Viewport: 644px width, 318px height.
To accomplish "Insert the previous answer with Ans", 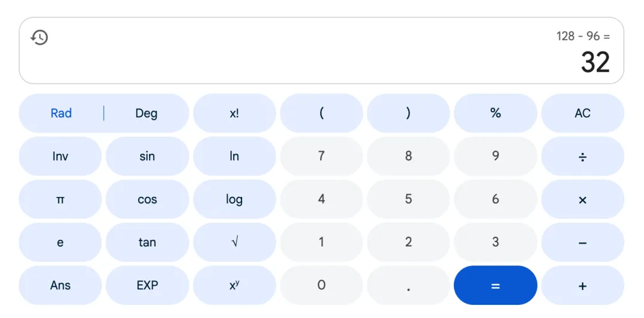I will pyautogui.click(x=60, y=286).
